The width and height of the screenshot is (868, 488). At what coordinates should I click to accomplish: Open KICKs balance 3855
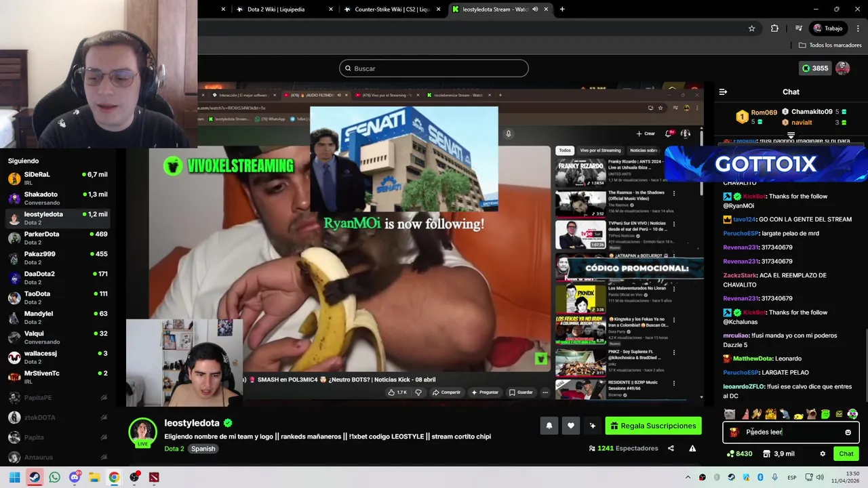coord(814,68)
